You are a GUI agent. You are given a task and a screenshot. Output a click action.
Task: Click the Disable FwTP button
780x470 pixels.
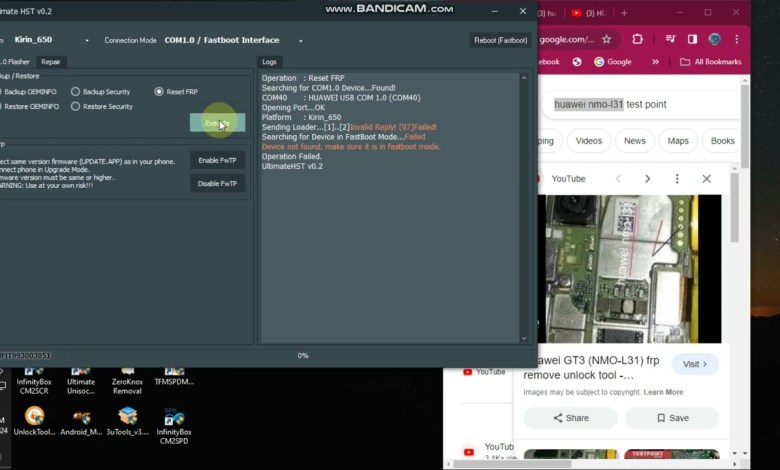pos(217,184)
